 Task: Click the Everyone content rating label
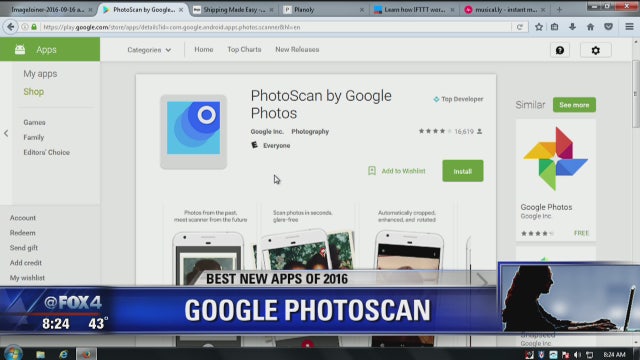276,145
